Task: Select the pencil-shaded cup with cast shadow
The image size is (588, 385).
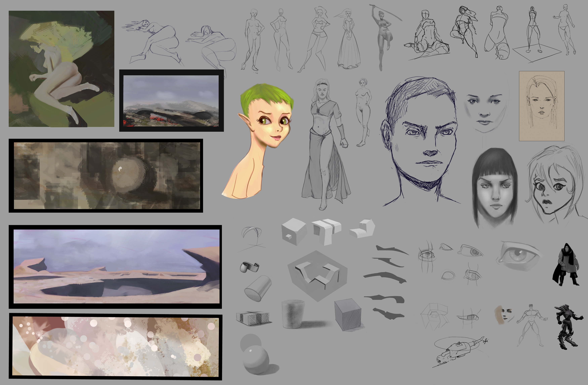Action: point(293,314)
